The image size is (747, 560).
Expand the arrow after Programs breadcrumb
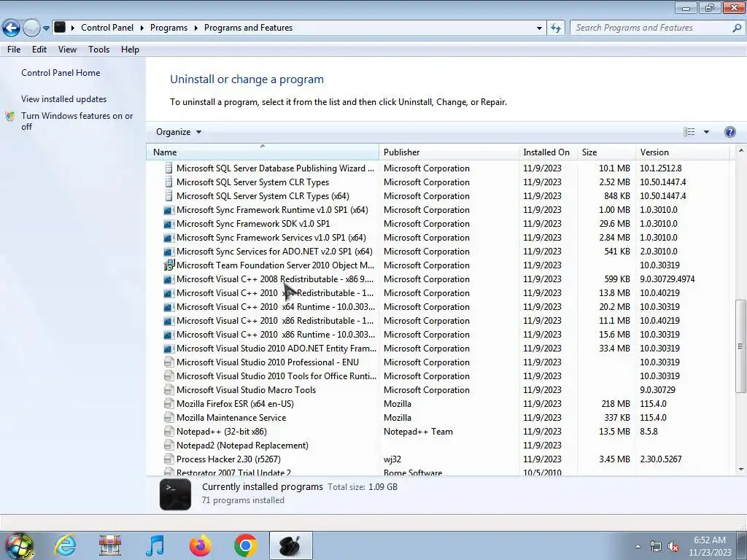click(x=196, y=28)
